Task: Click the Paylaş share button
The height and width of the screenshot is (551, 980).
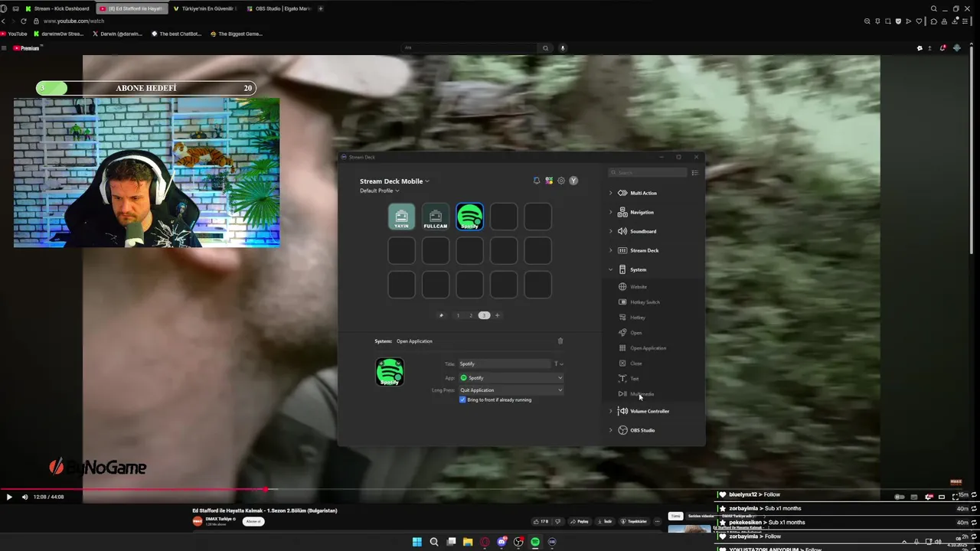Action: point(580,521)
